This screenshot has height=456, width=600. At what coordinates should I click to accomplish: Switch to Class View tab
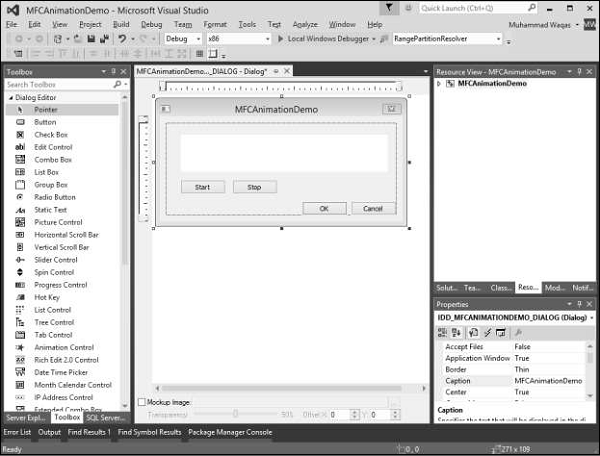[x=501, y=288]
